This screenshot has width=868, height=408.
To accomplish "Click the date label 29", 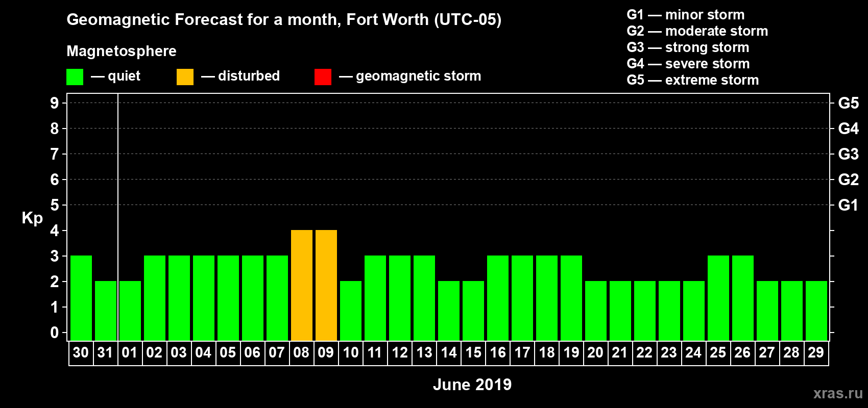I will [816, 352].
